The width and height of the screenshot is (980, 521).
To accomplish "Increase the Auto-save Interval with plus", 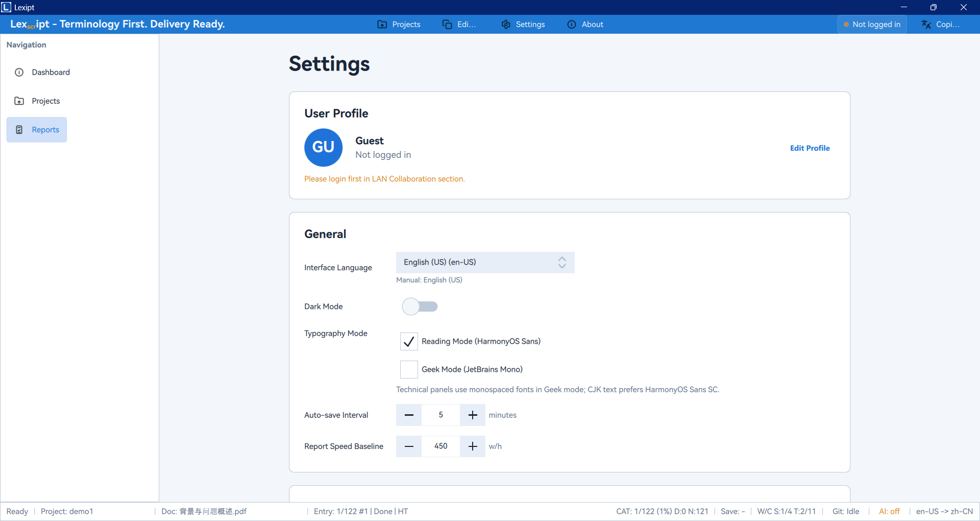I will click(473, 415).
